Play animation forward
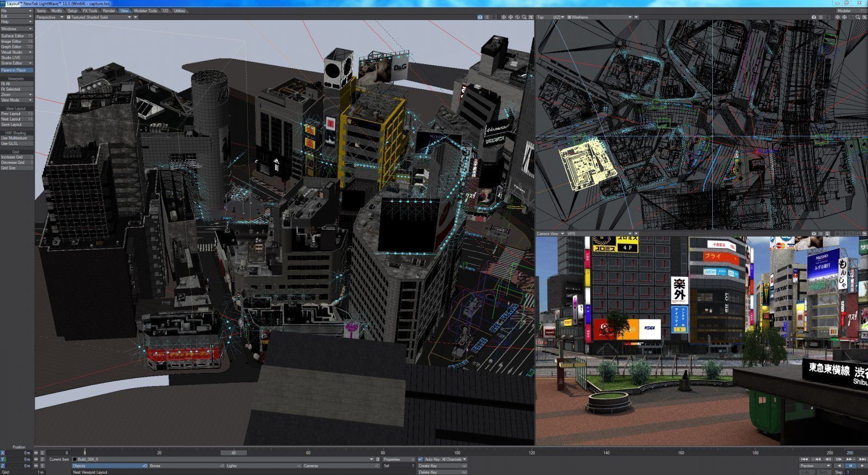The image size is (868, 475). pos(862,466)
